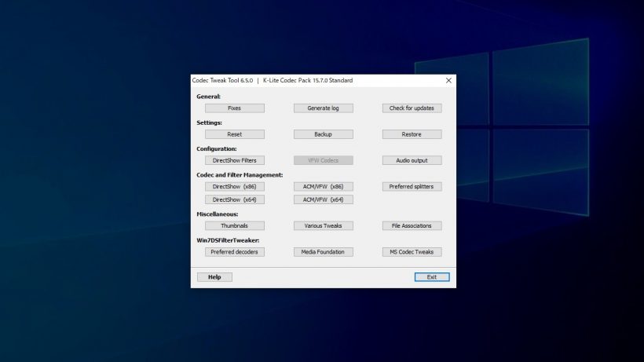Click the General section label
This screenshot has height=362, width=644.
tap(208, 97)
